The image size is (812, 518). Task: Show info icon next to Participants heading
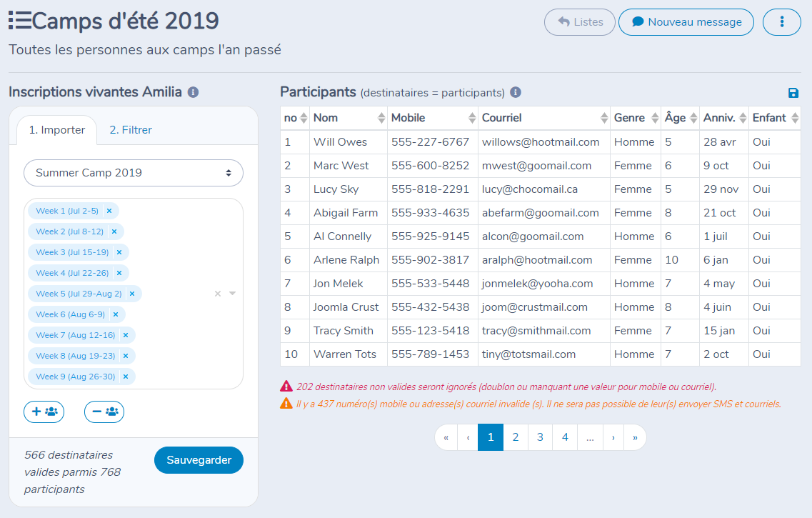tap(516, 92)
